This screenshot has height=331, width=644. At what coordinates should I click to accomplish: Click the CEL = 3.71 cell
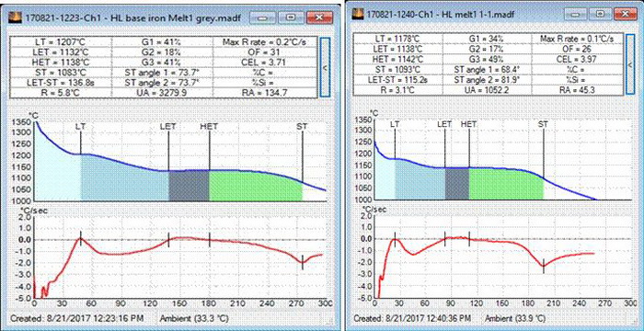coord(266,63)
